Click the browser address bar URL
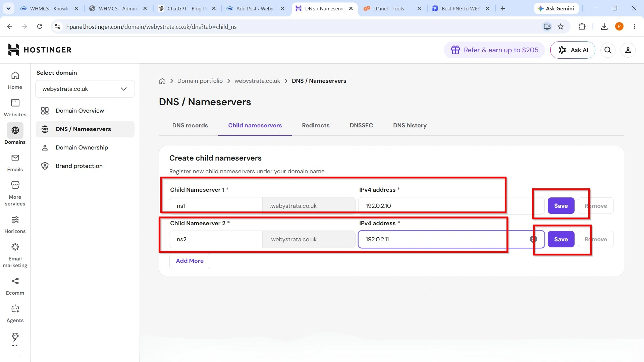 151,26
